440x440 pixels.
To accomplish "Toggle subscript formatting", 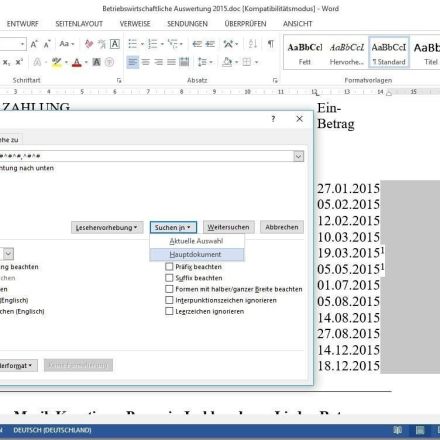I will 6,62.
